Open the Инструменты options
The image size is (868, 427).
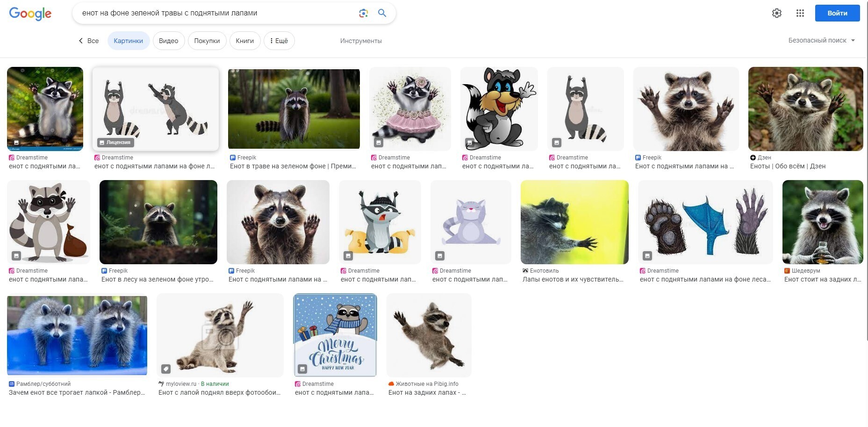[x=361, y=41]
